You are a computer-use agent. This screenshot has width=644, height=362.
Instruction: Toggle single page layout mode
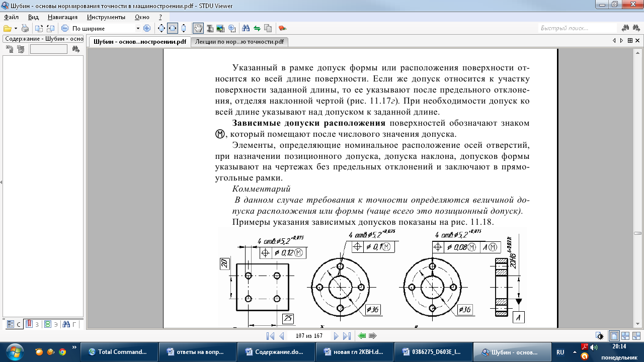[x=614, y=336]
